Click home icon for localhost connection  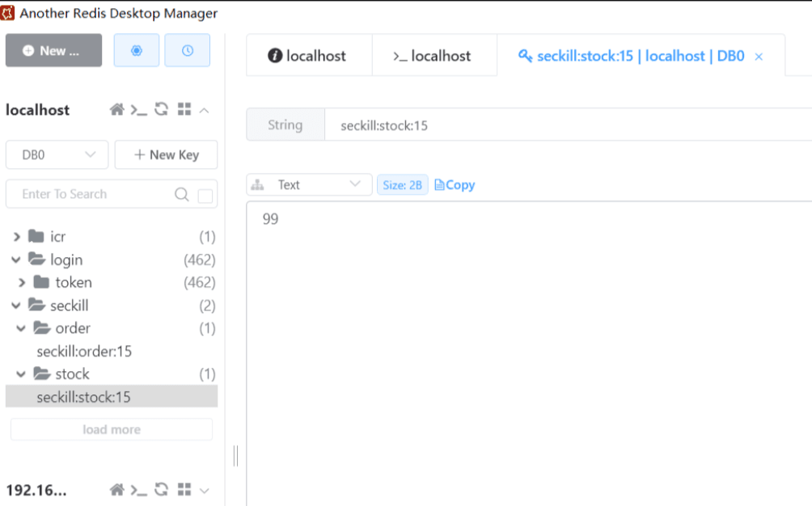point(117,109)
